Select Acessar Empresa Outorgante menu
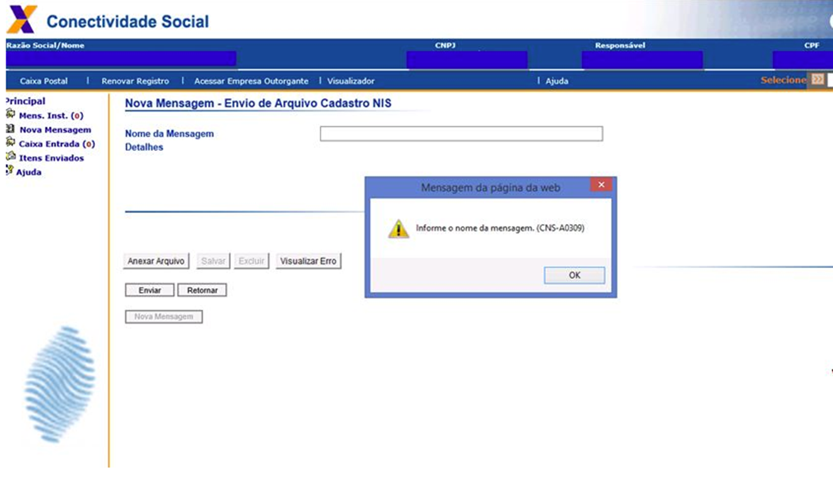 click(251, 81)
